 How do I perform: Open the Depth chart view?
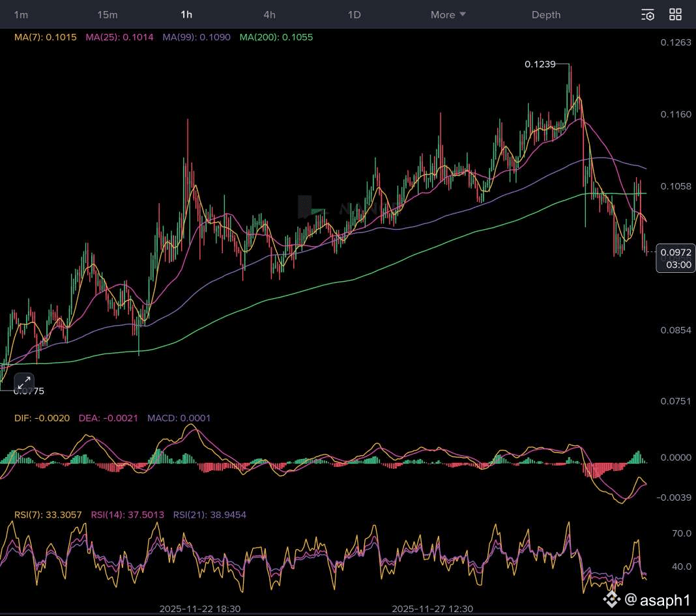pos(545,14)
